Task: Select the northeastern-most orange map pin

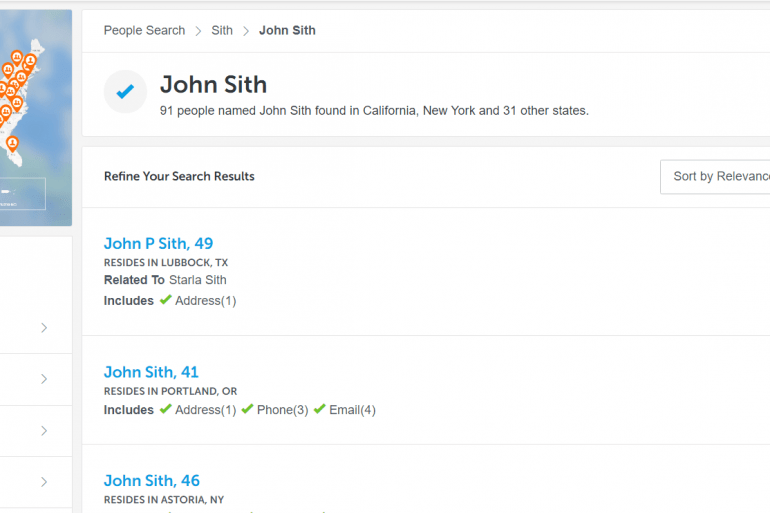Action: click(31, 61)
